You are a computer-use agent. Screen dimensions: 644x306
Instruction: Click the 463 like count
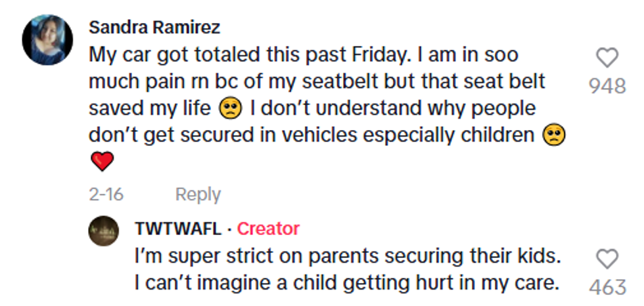(607, 286)
